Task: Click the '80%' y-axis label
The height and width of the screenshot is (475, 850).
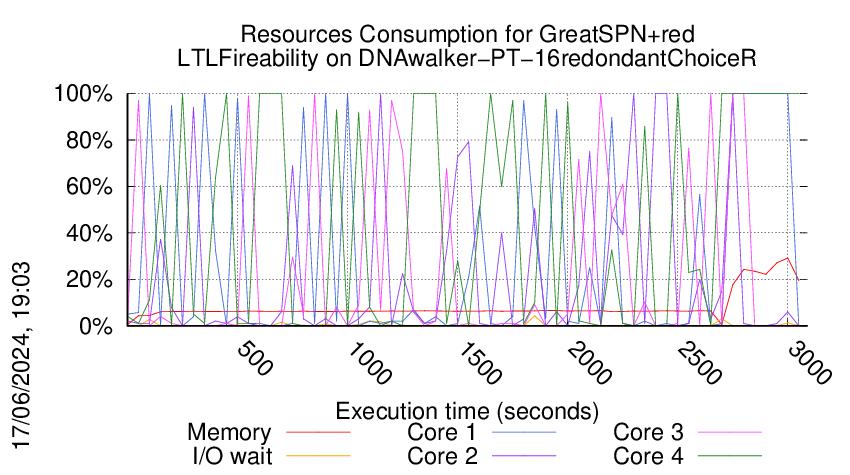Action: tap(89, 141)
